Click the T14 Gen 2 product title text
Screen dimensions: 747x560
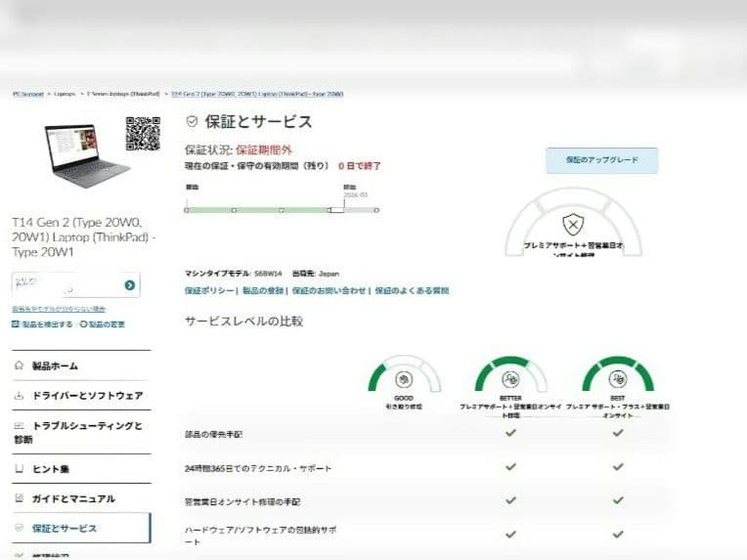(x=84, y=237)
